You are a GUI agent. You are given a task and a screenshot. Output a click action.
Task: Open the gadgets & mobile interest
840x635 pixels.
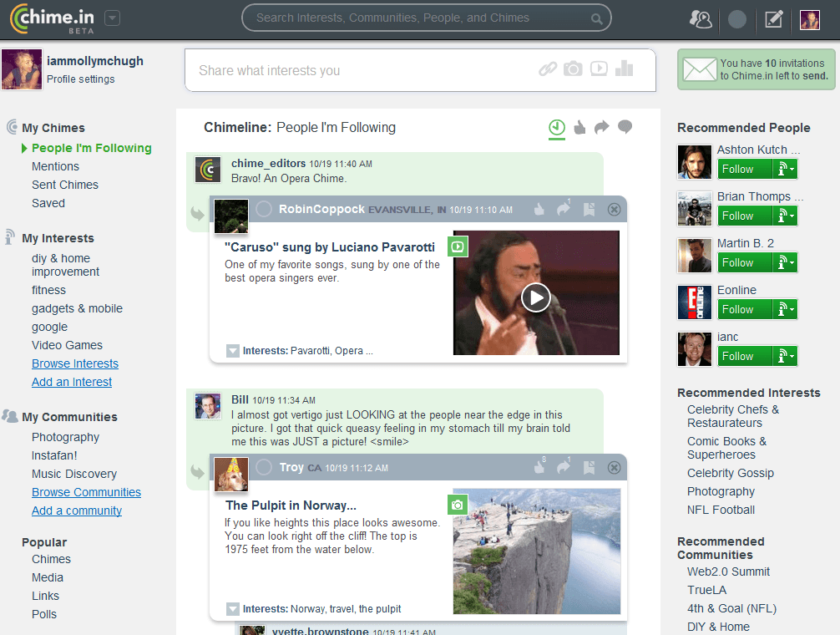[x=77, y=308]
